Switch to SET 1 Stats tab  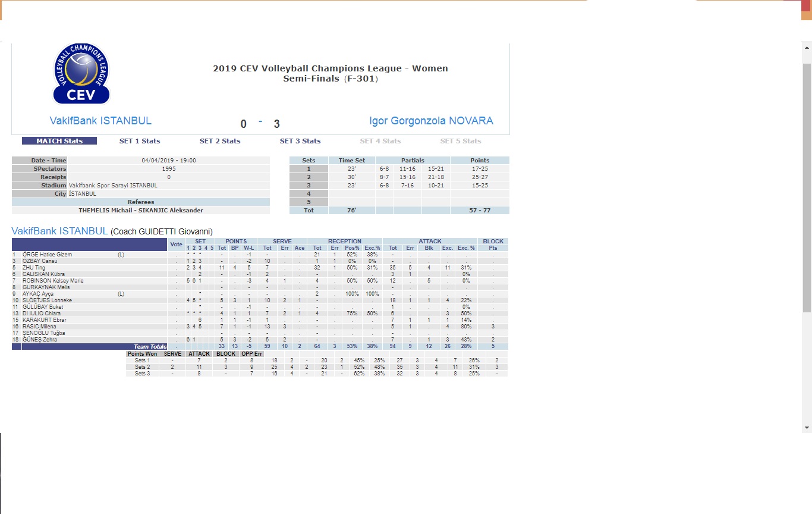point(140,141)
